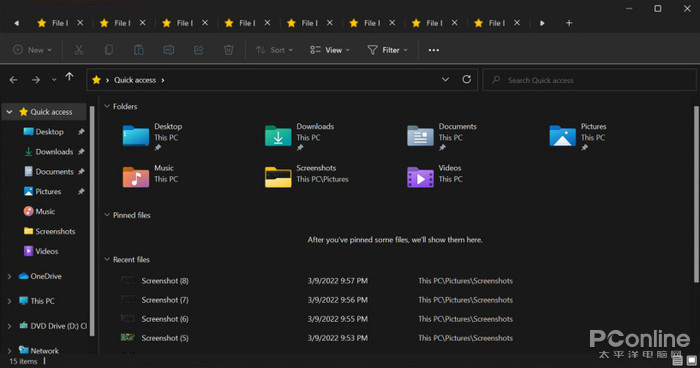Screen dimensions: 700x368
Task: Collapse Quick access in sidebar
Action: (9, 112)
